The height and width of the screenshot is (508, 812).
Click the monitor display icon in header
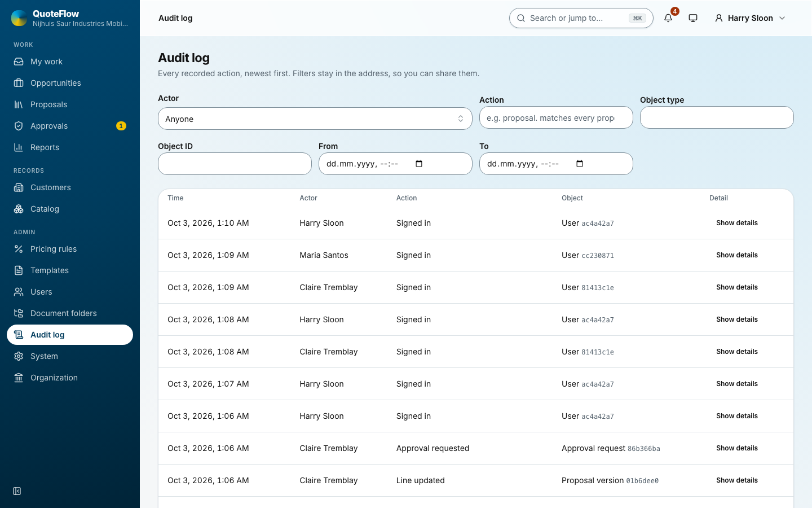693,18
